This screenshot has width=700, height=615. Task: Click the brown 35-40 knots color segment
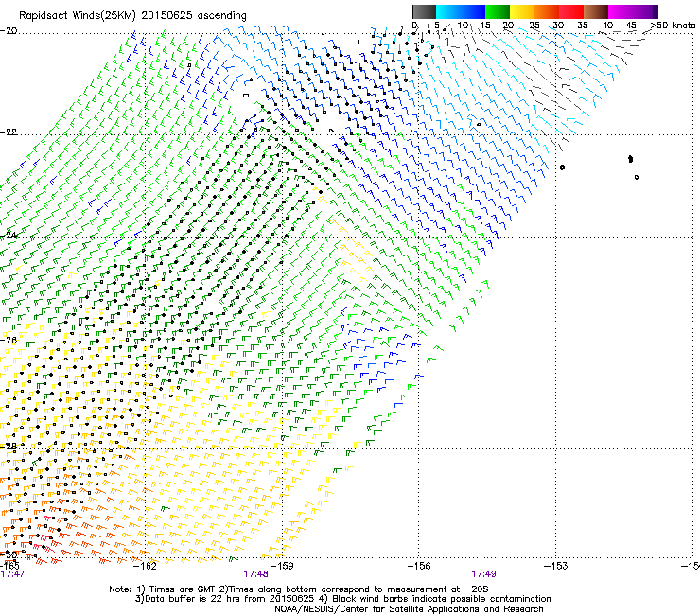[x=596, y=11]
